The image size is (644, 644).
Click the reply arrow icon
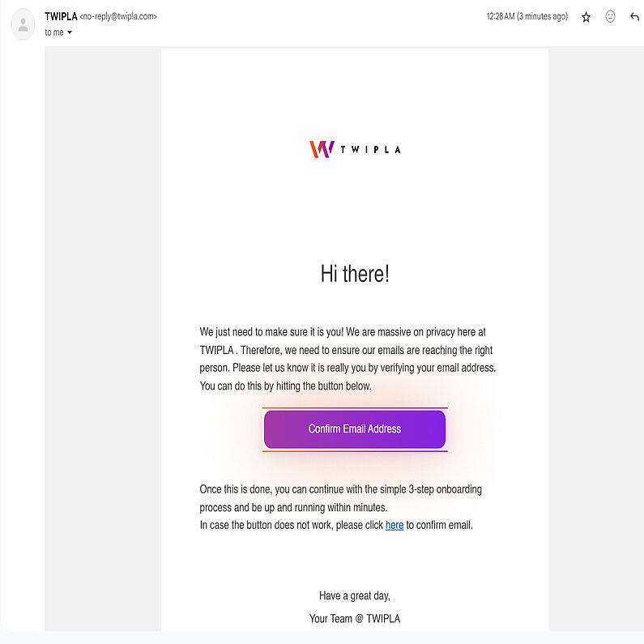(x=634, y=17)
